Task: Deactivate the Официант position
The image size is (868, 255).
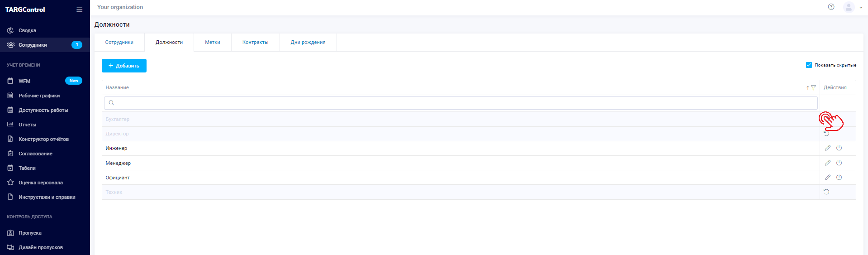Action: [839, 177]
